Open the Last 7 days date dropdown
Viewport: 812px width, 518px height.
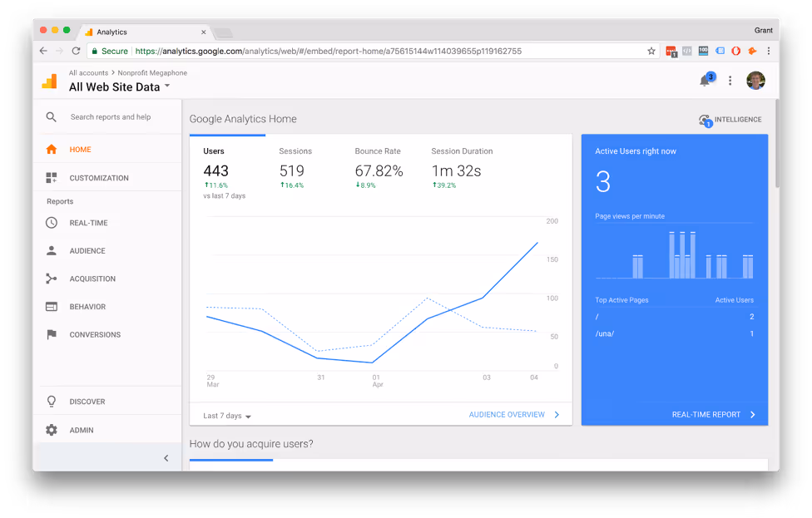227,416
